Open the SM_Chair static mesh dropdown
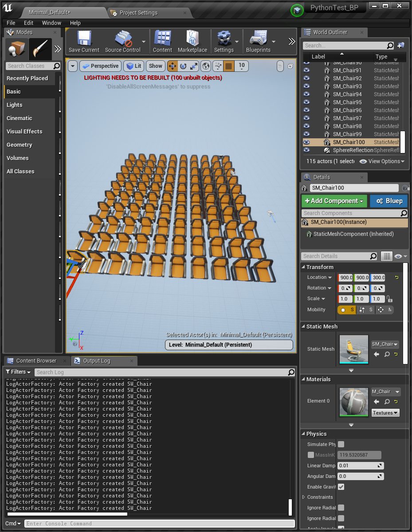The image size is (412, 532). tap(385, 344)
